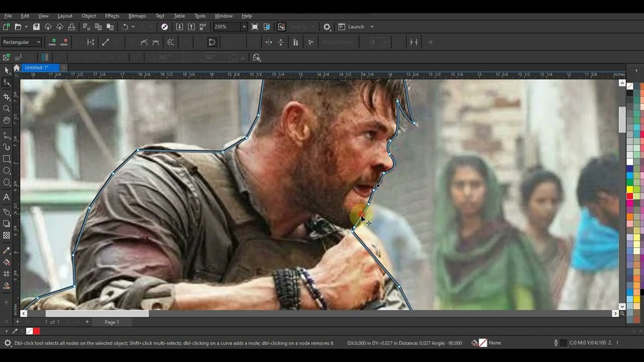The image size is (644, 362).
Task: Click the Print icon
Action: click(x=71, y=27)
